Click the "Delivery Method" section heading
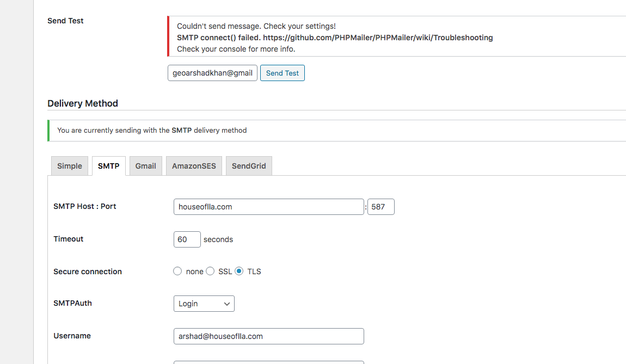 pyautogui.click(x=83, y=103)
